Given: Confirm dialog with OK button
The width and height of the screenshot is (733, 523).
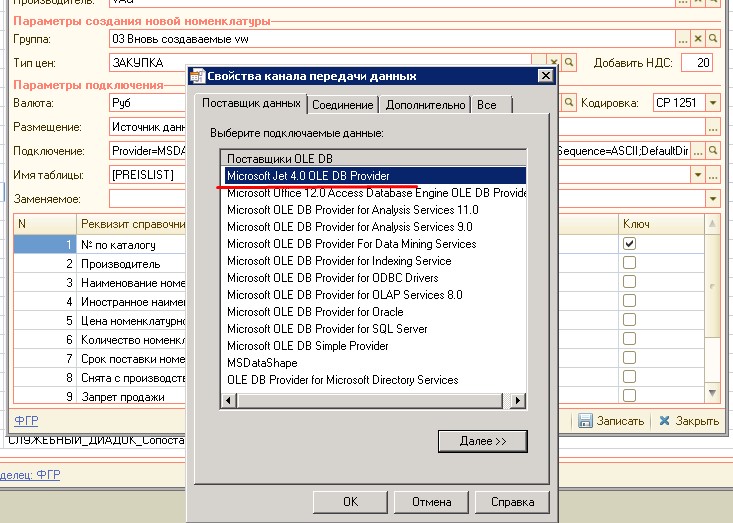Looking at the screenshot, I should tap(351, 502).
